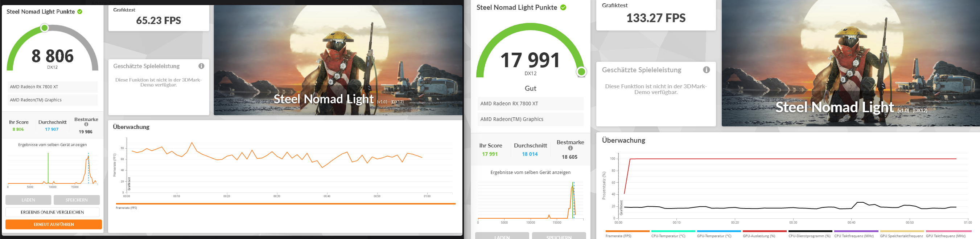Click green checkmark beside left Steel Nomad Light Punkte

click(80, 11)
